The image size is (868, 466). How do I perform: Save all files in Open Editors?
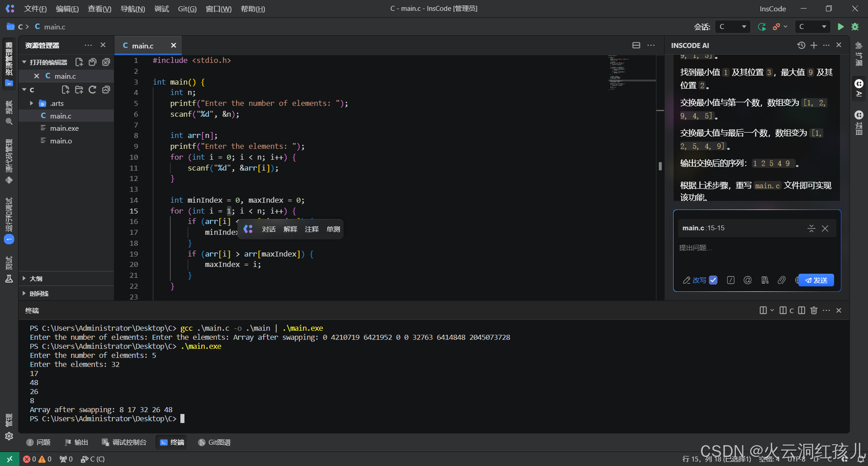pyautogui.click(x=93, y=62)
